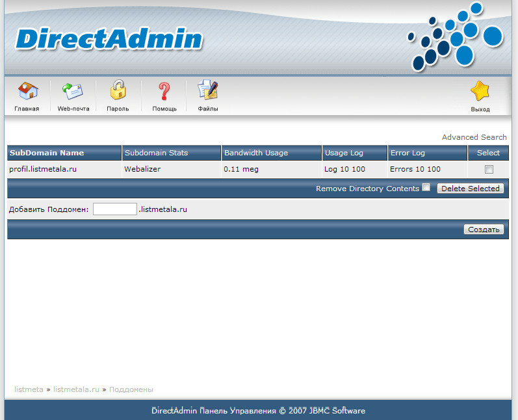
Task: Click the DirectAdmin logo
Action: [109, 39]
